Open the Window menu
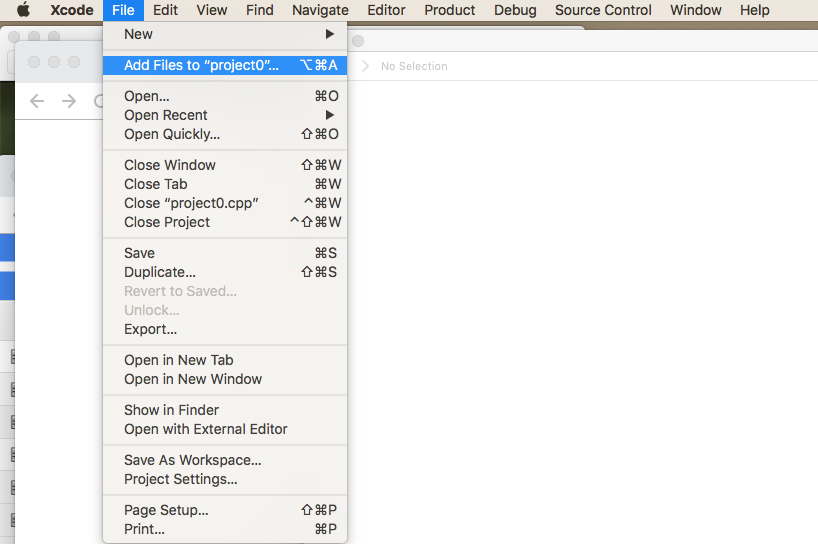This screenshot has height=544, width=818. 695,10
